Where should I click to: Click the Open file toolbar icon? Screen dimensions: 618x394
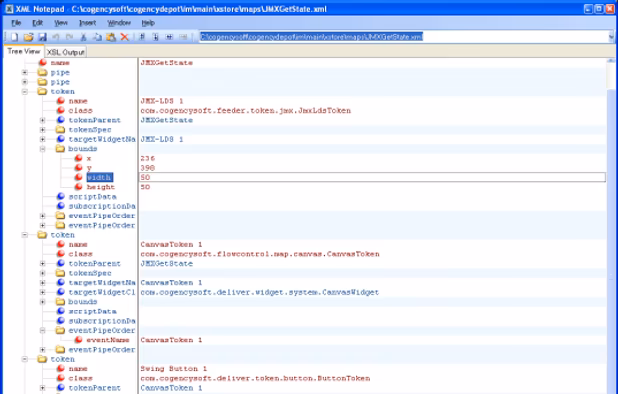click(28, 37)
